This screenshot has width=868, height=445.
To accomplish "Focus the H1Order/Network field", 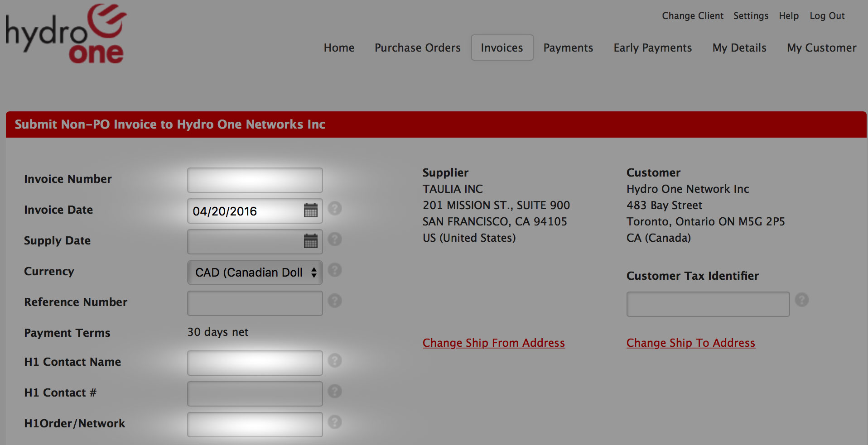I will 255,425.
